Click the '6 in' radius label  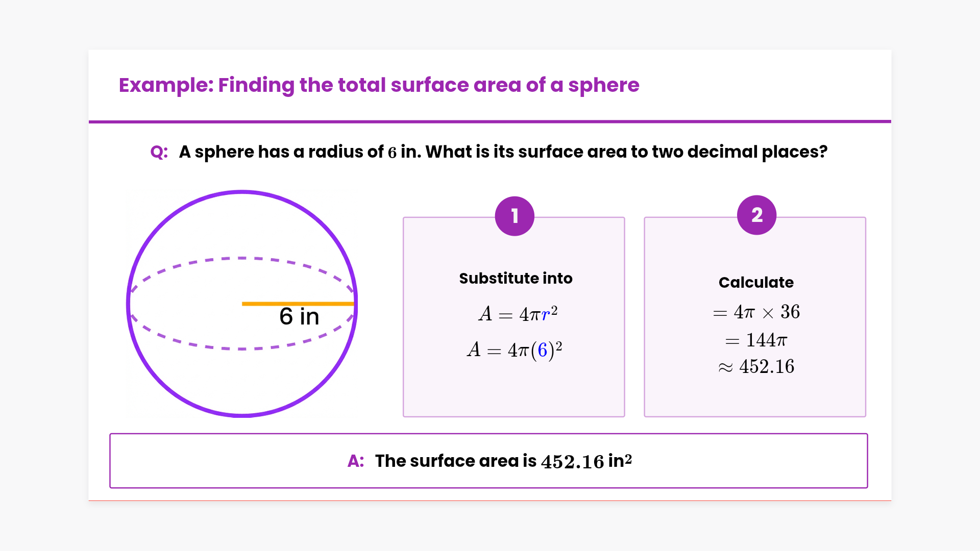[299, 317]
